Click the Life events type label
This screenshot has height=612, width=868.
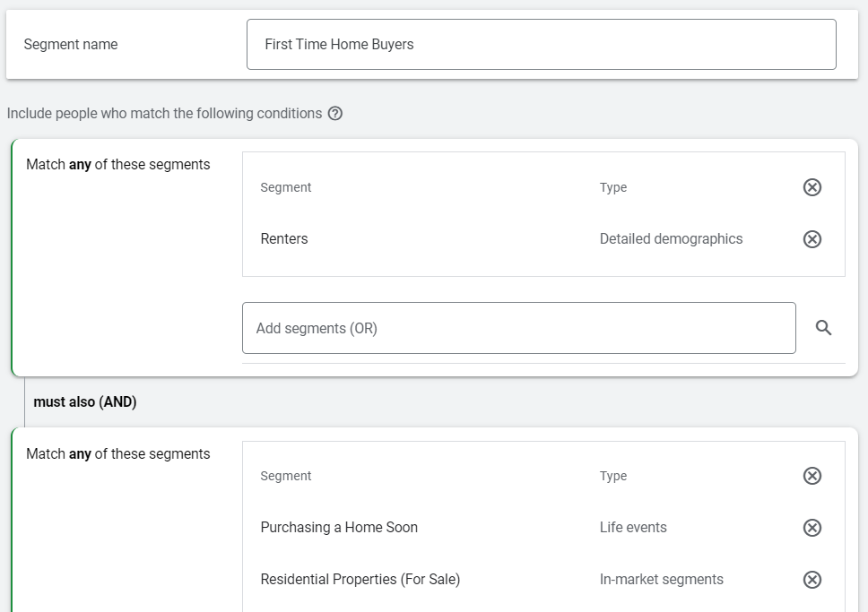pyautogui.click(x=633, y=528)
